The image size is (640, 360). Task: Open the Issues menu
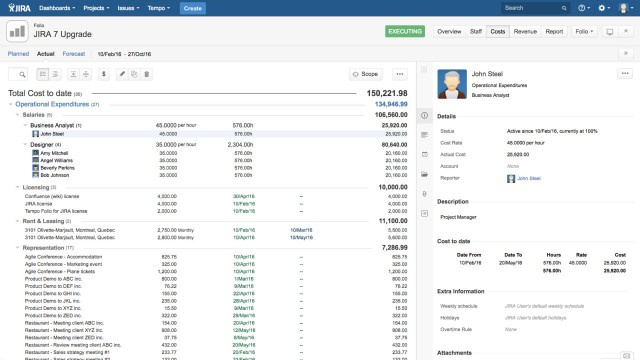[128, 8]
